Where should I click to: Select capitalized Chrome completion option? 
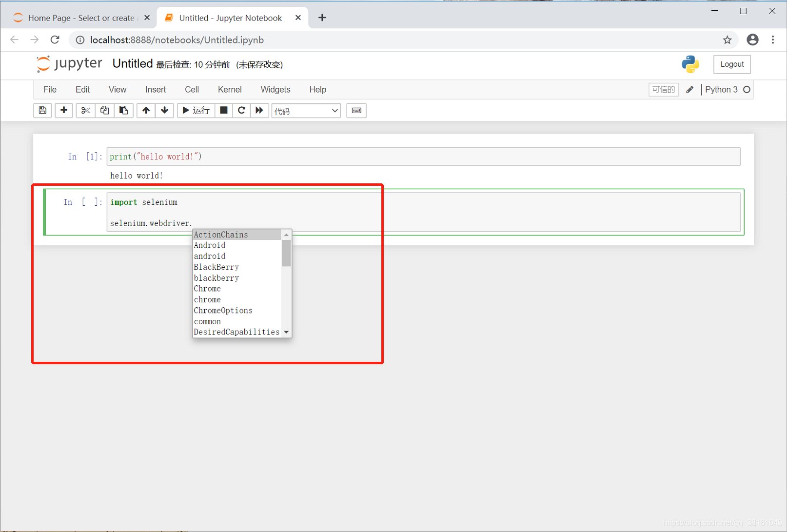pos(237,289)
